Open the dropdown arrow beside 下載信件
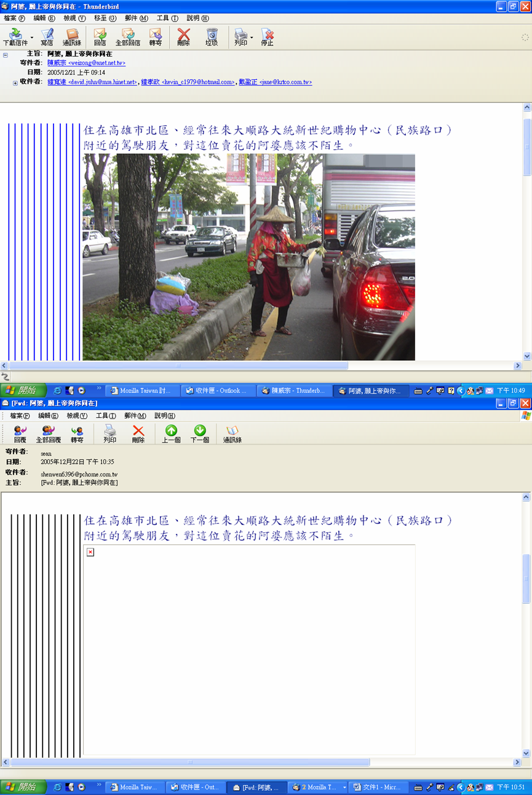Screen dimensions: 532x795 [x=32, y=38]
